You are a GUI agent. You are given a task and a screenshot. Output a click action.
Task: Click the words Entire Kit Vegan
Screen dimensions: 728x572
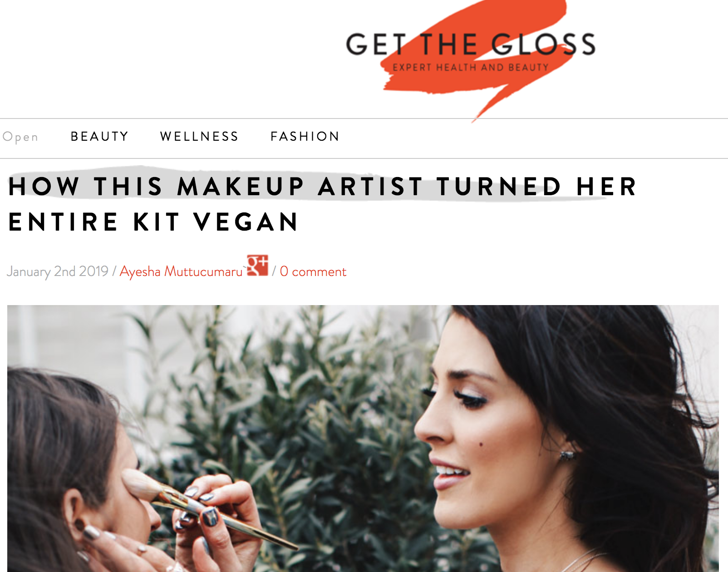tap(153, 222)
